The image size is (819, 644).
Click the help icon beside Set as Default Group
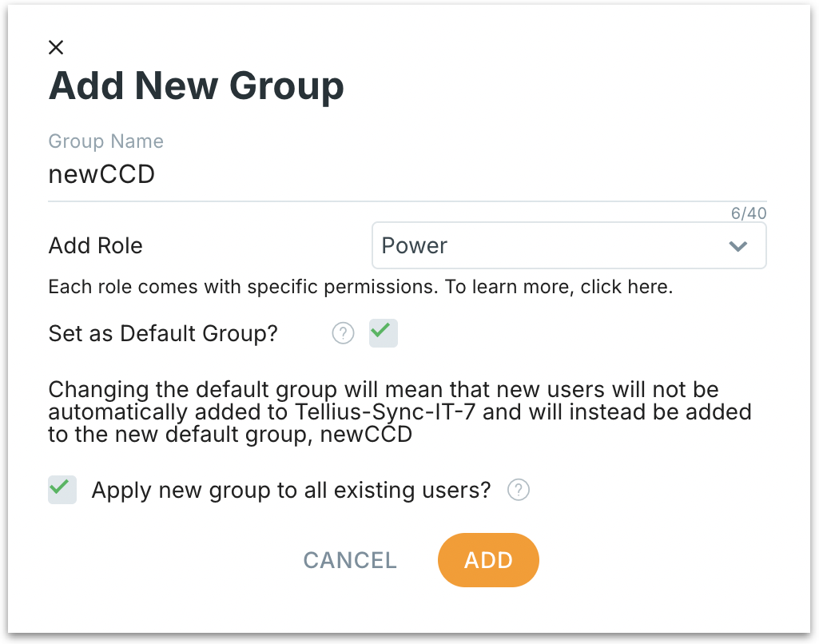point(343,333)
